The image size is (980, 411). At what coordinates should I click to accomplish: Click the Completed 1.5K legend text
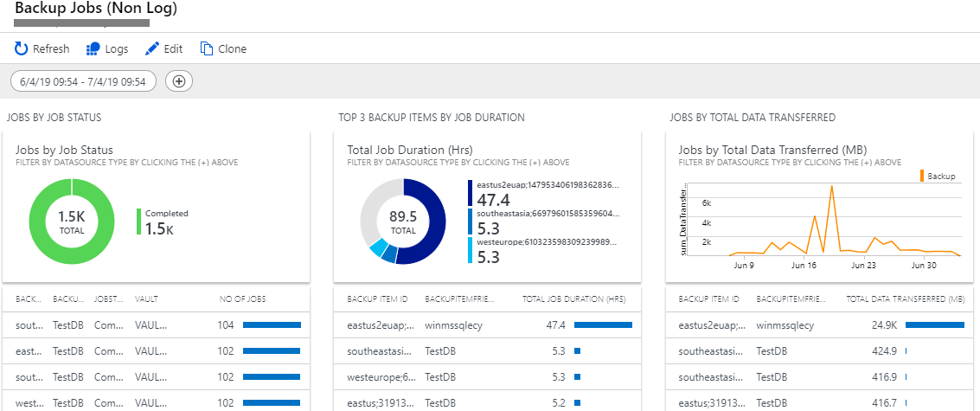(x=166, y=222)
